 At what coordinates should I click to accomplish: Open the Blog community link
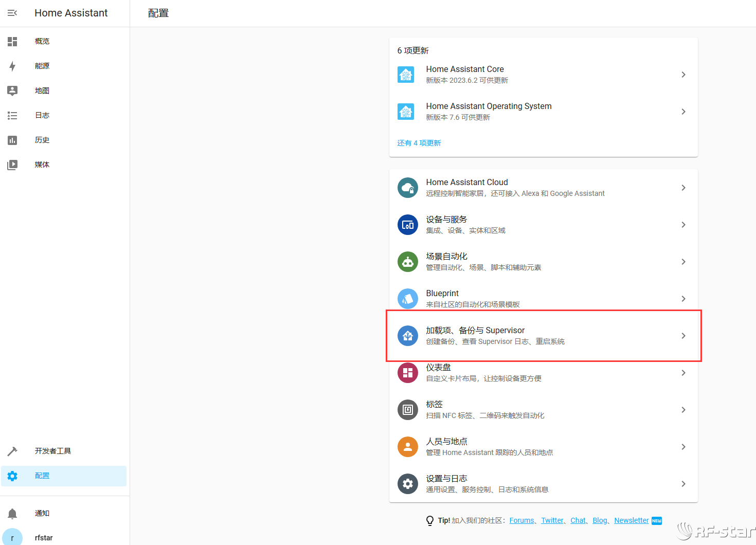[600, 520]
